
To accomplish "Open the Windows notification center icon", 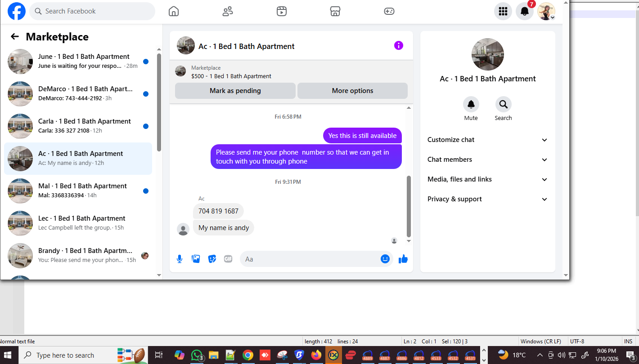I will coord(630,355).
